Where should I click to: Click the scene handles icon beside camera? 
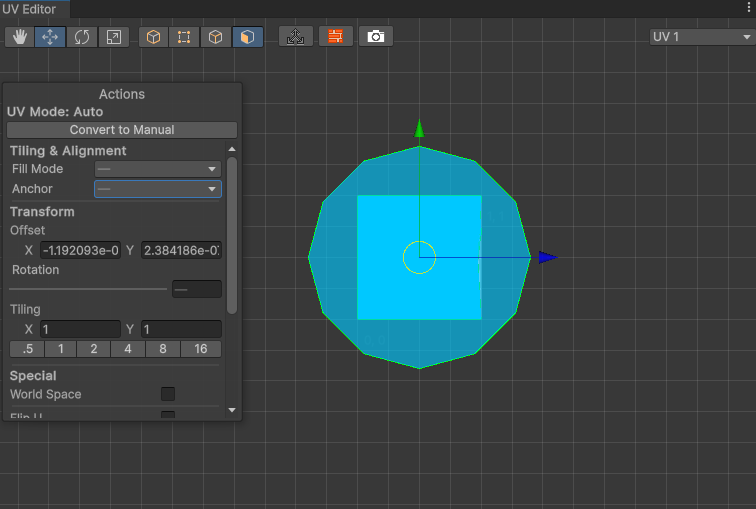[295, 37]
